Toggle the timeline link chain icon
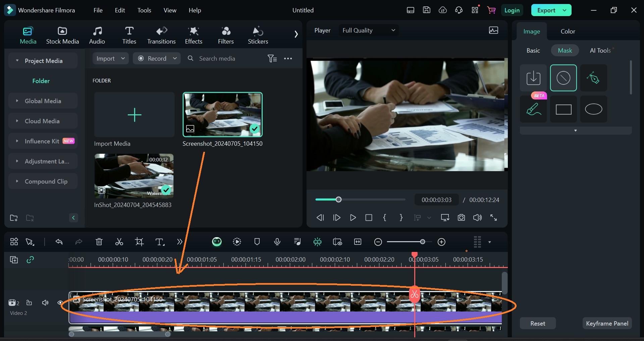644x341 pixels. pos(30,260)
